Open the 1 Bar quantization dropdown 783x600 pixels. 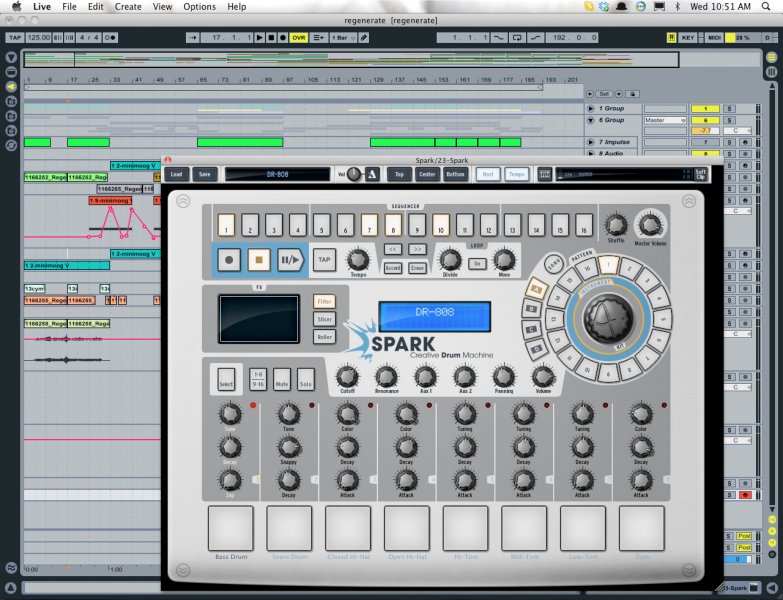343,37
